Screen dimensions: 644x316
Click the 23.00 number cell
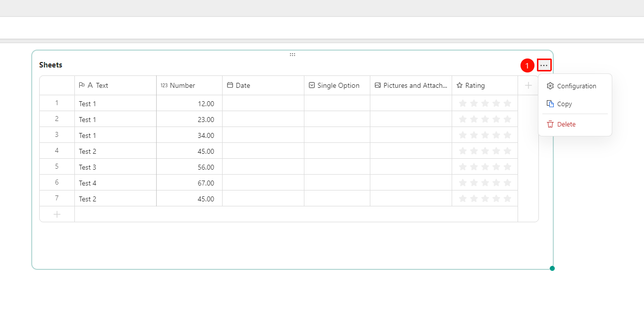point(189,119)
